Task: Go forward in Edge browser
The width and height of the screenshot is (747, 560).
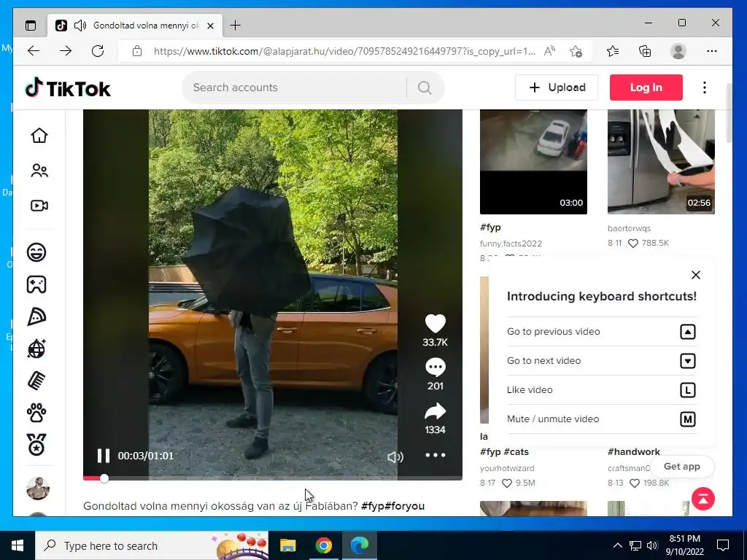Action: click(x=66, y=51)
